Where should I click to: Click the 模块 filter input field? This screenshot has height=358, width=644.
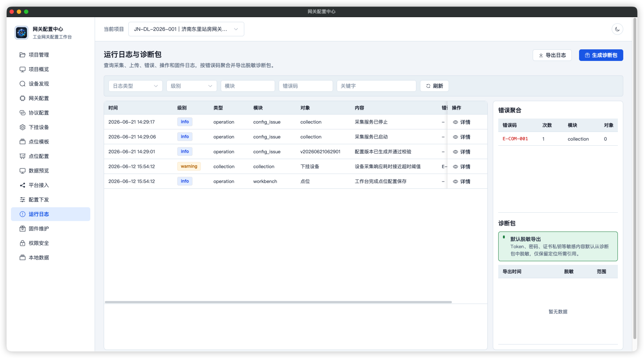(x=248, y=86)
